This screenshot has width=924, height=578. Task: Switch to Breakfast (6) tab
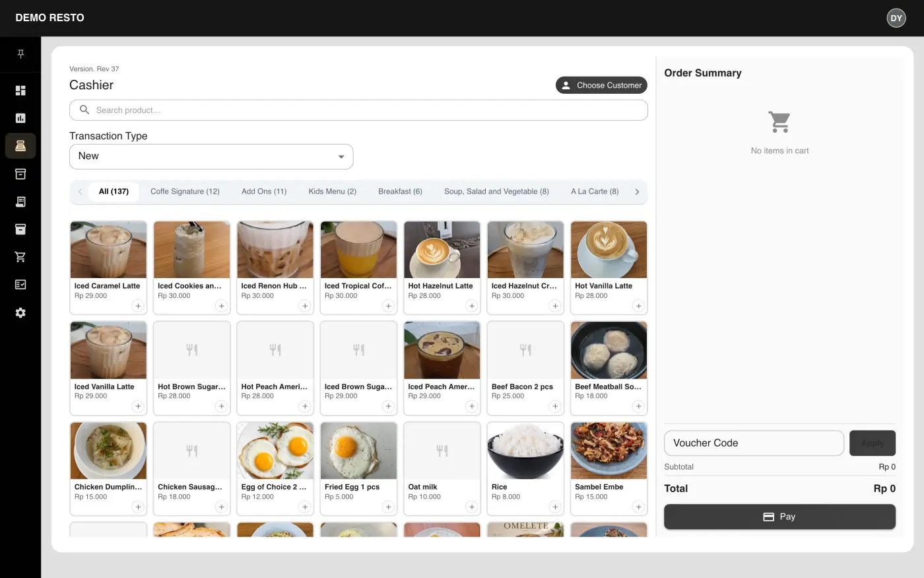(400, 192)
